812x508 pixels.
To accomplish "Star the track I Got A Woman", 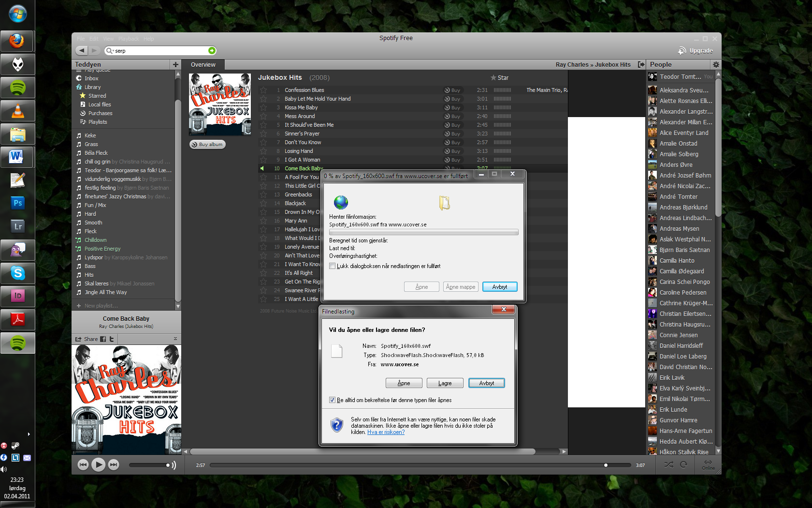I will (263, 160).
